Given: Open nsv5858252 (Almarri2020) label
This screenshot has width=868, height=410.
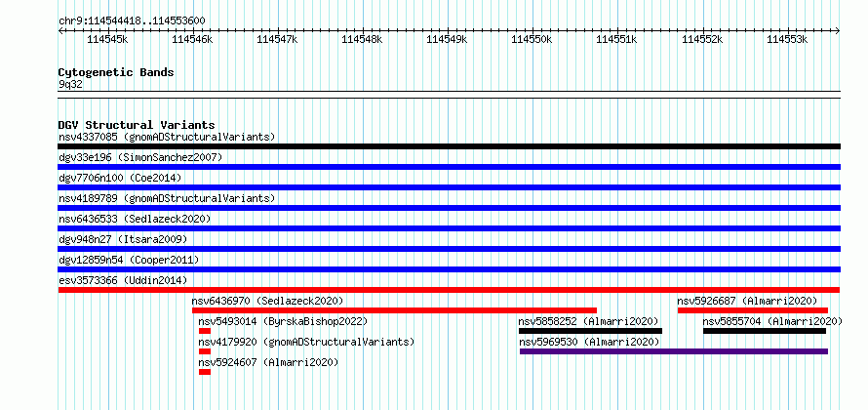Looking at the screenshot, I should coord(588,321).
